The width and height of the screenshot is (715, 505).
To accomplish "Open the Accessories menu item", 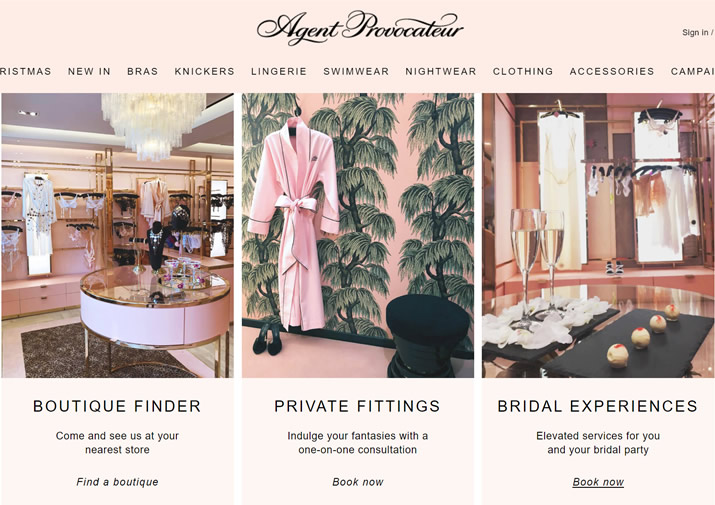I will 612,72.
